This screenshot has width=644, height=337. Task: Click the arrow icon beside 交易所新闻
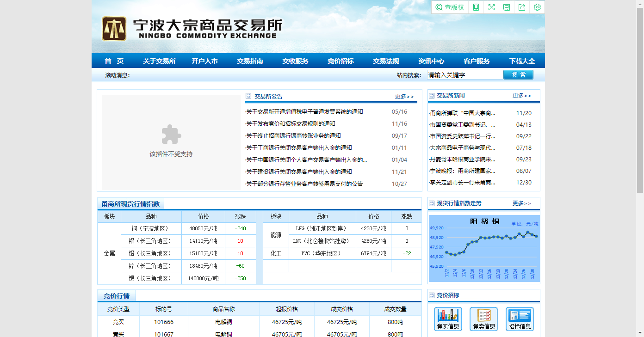(x=432, y=96)
